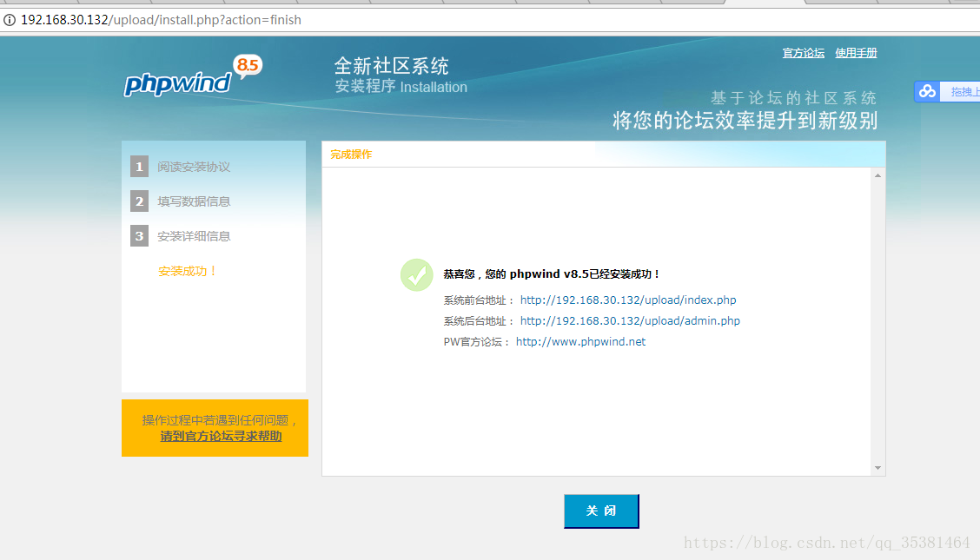This screenshot has width=980, height=560.
Task: Click the browser address bar URL
Action: tap(162, 20)
